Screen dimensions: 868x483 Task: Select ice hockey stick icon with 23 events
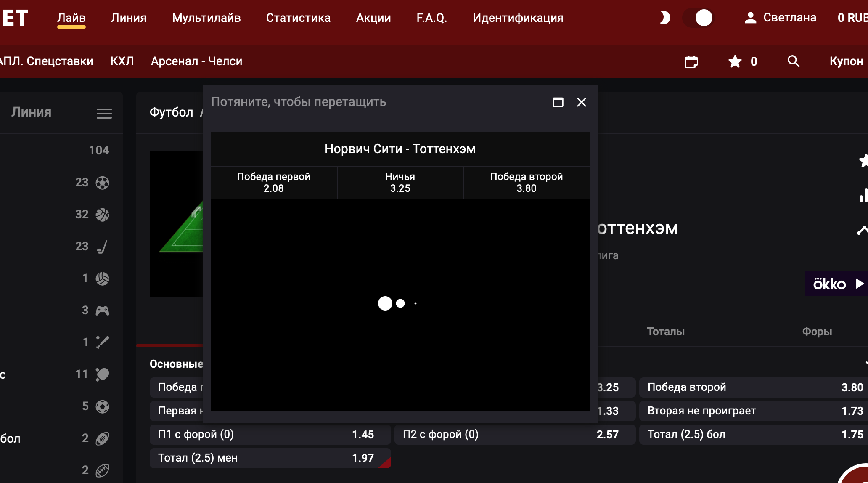click(x=102, y=247)
